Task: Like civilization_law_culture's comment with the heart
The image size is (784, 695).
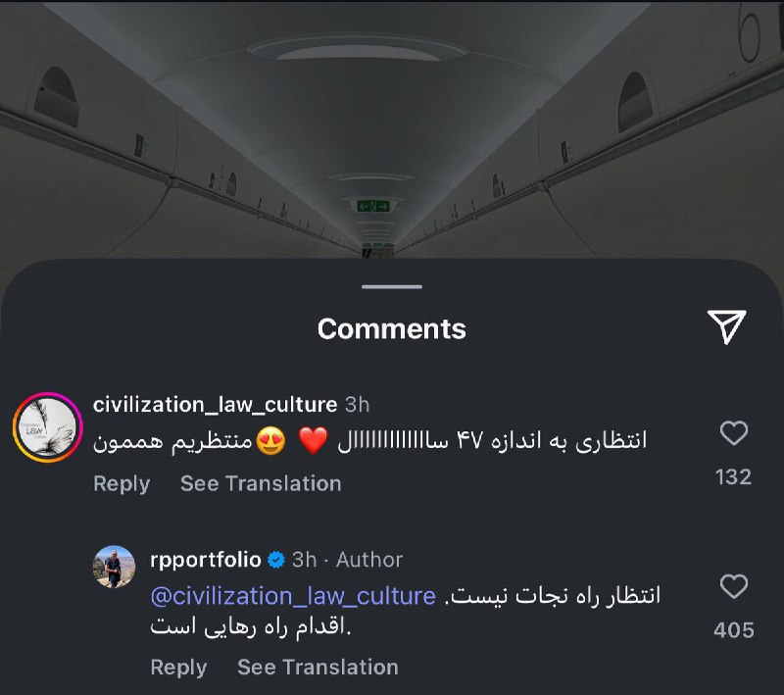Action: [733, 432]
